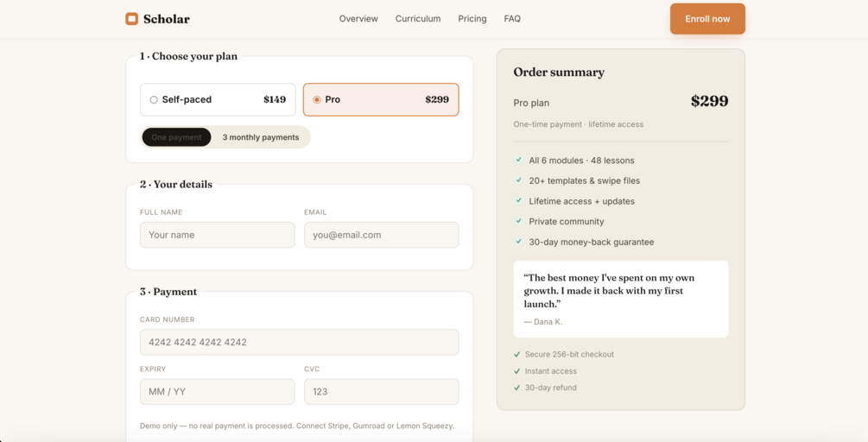Click checkmark beside 30-day refund
The width and height of the screenshot is (868, 442).
tap(517, 388)
